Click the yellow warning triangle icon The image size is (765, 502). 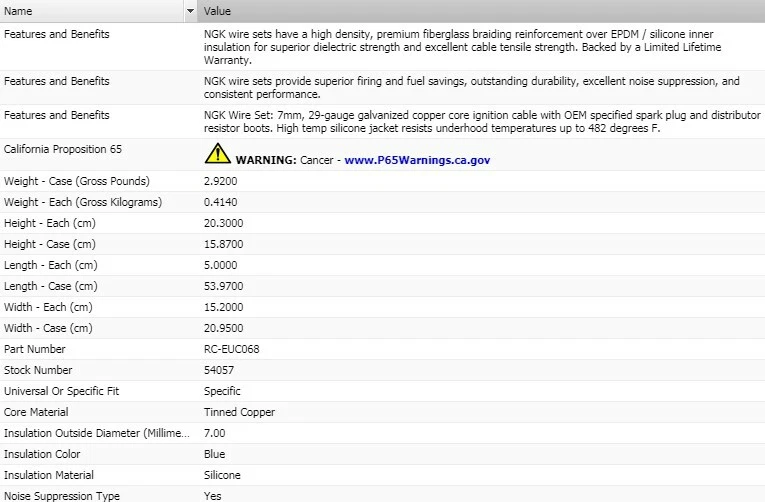tap(218, 153)
